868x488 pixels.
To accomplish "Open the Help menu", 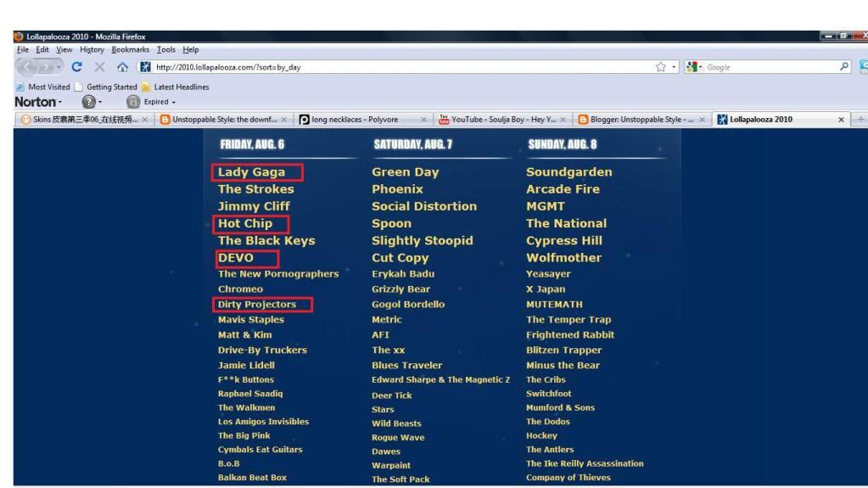I will tap(190, 50).
